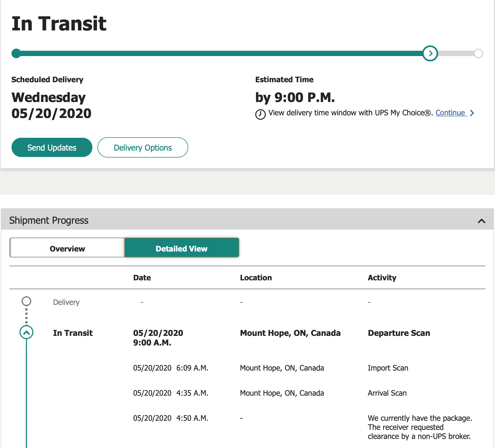The width and height of the screenshot is (495, 448).
Task: Collapse the In Transit activity details
Action: tap(26, 332)
